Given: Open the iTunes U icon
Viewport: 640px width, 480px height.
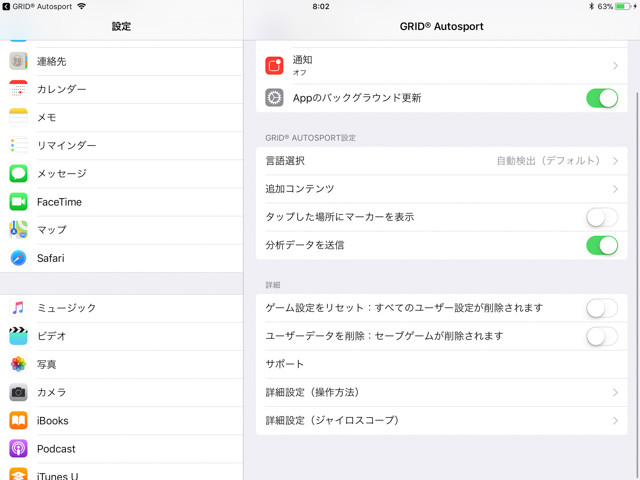Looking at the screenshot, I should coord(18,474).
